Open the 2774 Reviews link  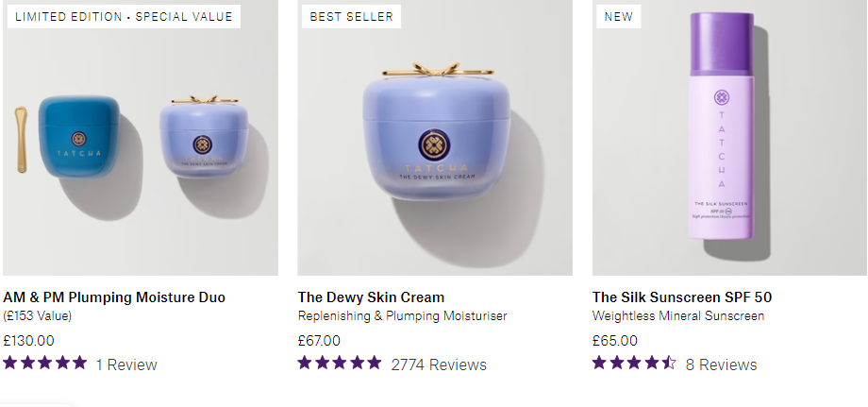[x=439, y=365]
